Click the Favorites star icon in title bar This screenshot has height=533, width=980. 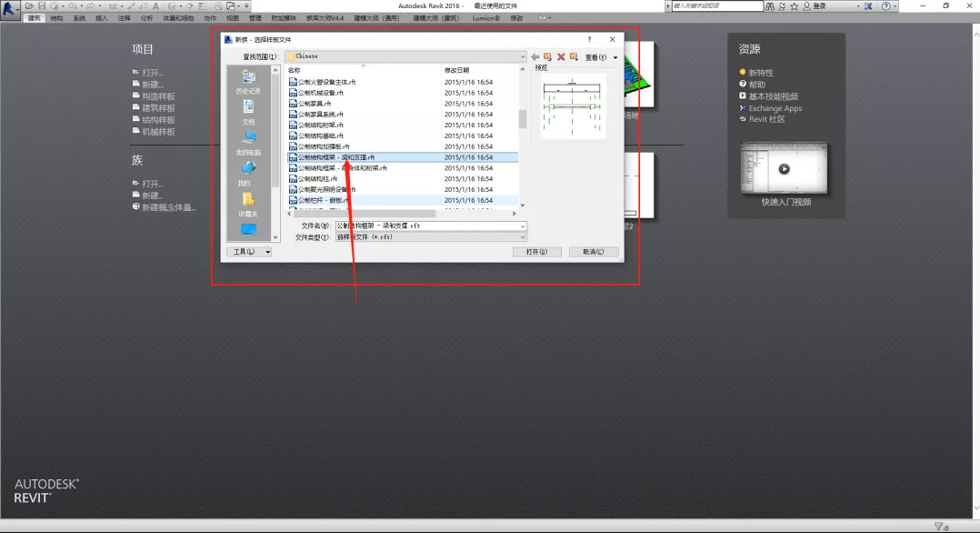pos(795,6)
